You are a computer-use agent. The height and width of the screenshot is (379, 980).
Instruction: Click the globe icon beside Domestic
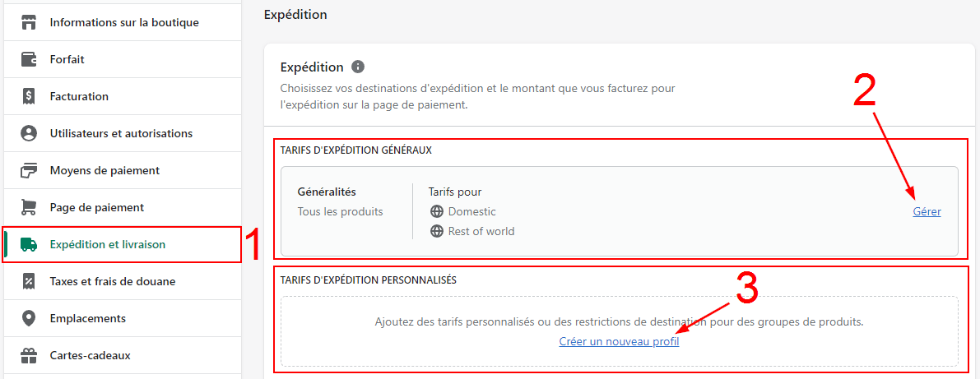[437, 211]
